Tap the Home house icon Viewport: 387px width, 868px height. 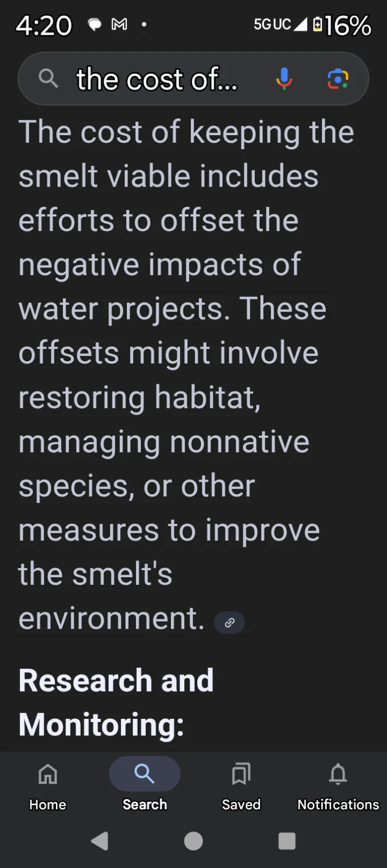click(x=48, y=774)
